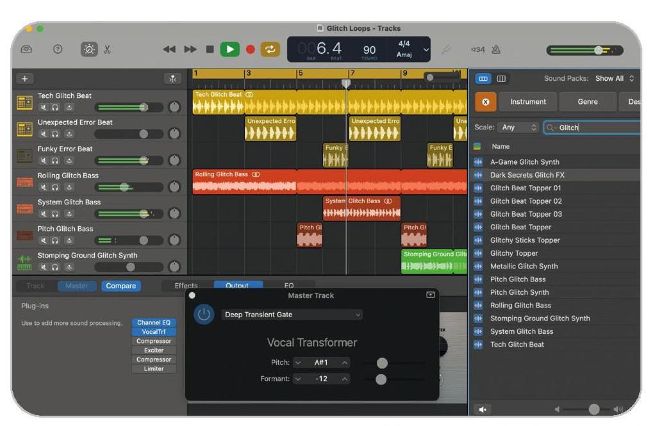This screenshot has height=426, width=650.
Task: Click the Add Track plus button
Action: (25, 78)
